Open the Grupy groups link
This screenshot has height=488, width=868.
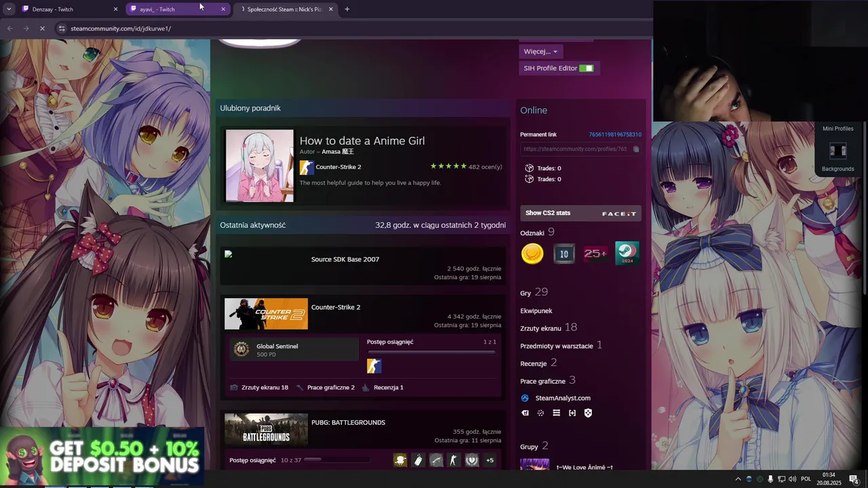(529, 447)
